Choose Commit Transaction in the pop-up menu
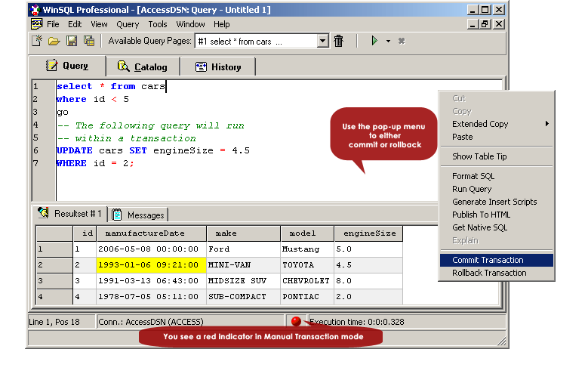Image resolution: width=588 pixels, height=377 pixels. tap(497, 260)
